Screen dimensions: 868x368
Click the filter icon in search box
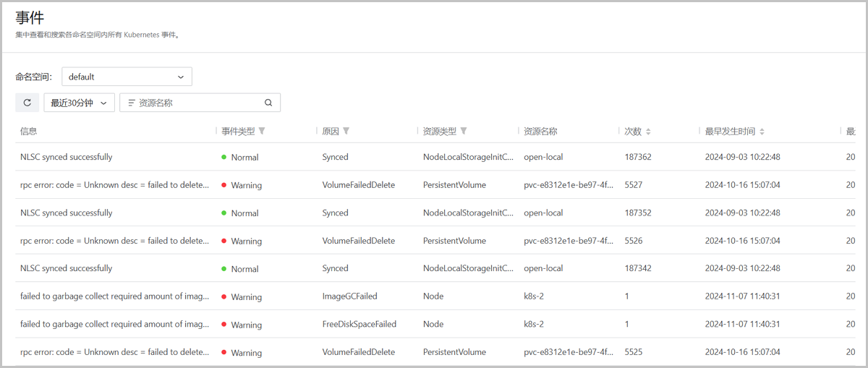click(132, 103)
